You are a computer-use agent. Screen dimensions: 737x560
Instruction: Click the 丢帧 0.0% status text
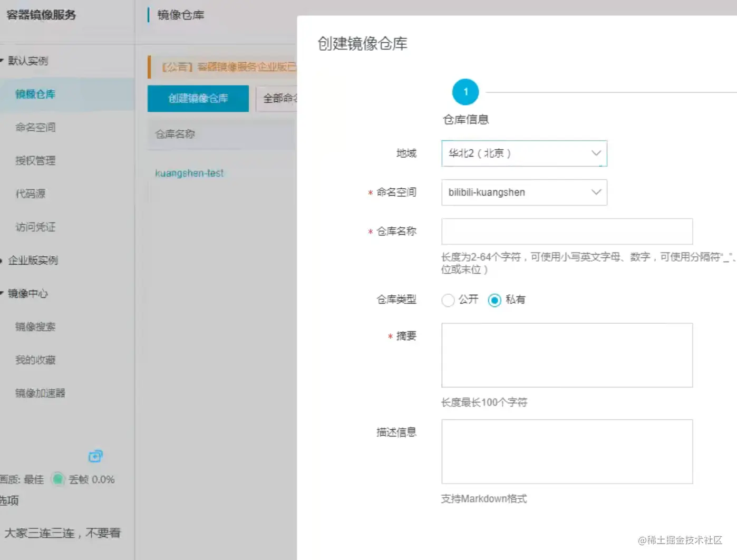pos(92,479)
